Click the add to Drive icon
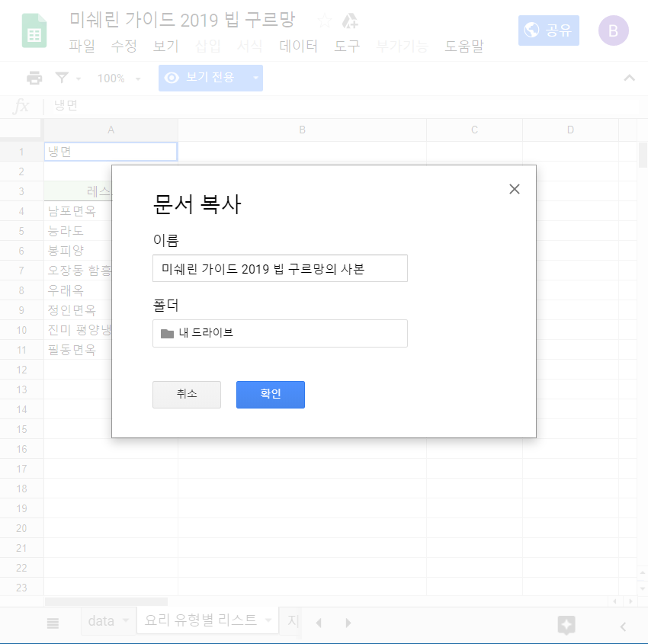 click(350, 21)
